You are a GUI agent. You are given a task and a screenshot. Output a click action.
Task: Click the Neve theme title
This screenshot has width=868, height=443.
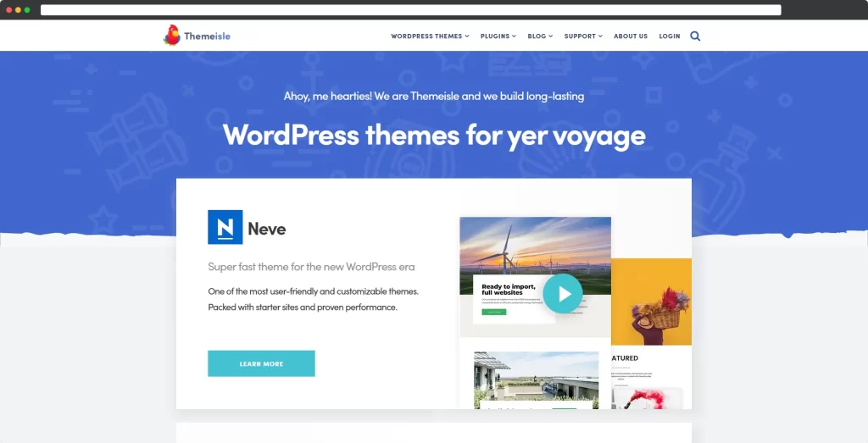(x=267, y=229)
